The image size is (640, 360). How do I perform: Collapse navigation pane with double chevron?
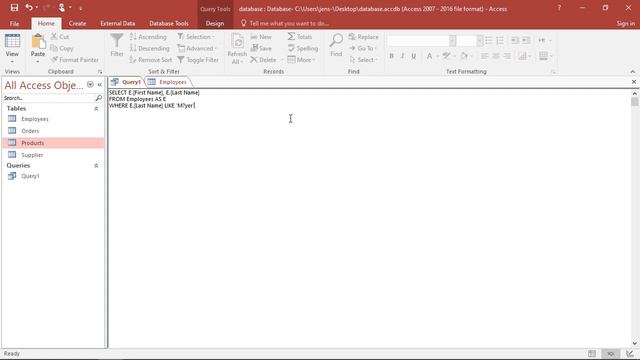pyautogui.click(x=100, y=84)
